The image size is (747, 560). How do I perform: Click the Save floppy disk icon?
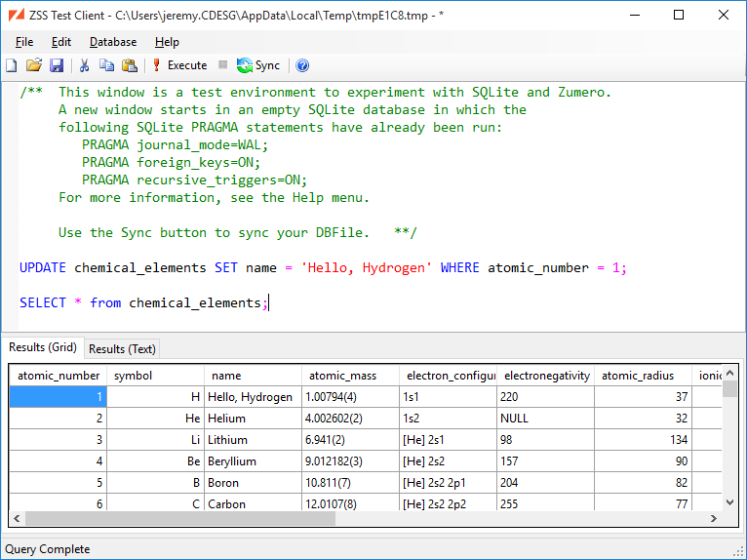(57, 65)
